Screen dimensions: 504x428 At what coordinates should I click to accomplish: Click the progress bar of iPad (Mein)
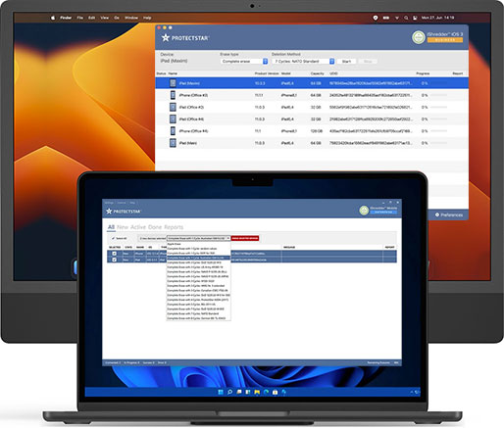439,143
